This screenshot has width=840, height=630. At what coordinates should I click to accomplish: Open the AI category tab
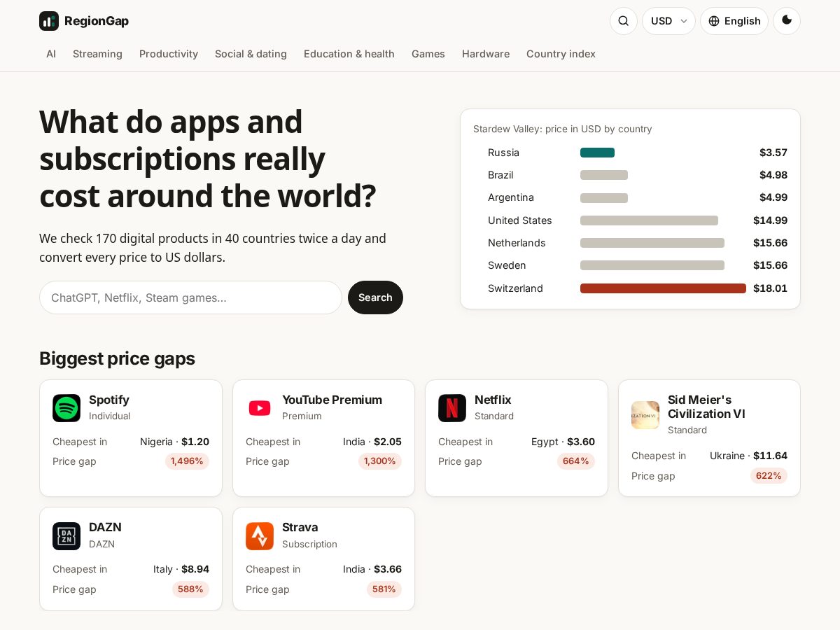click(x=51, y=54)
